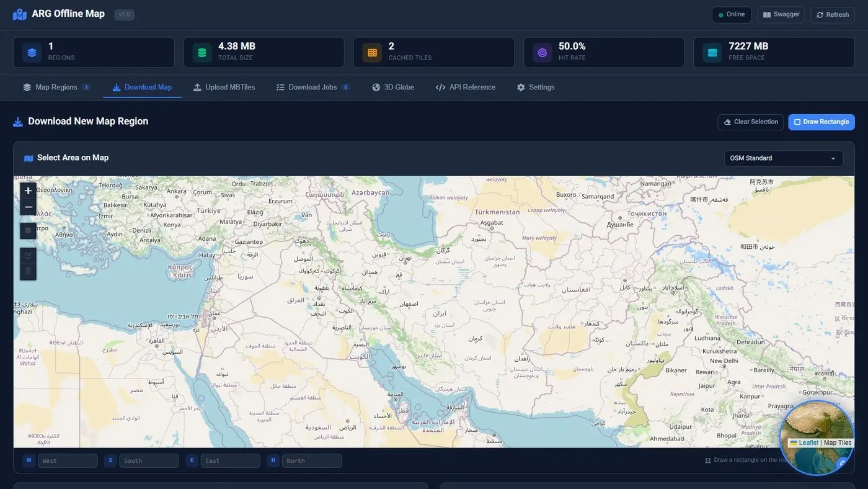
Task: Switch to the Map Regions tab
Action: (x=56, y=87)
